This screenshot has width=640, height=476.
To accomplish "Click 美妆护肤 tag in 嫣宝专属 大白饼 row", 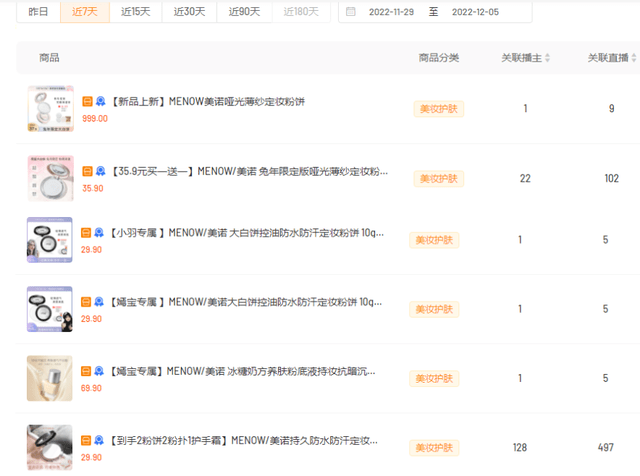I will click(434, 309).
